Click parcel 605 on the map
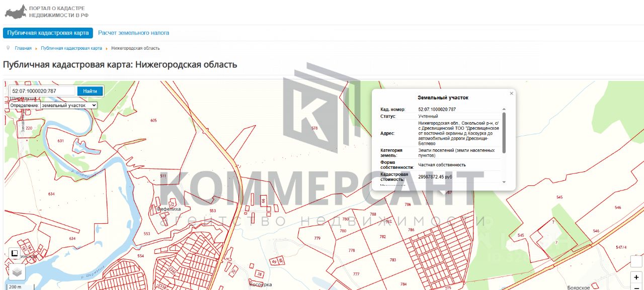This screenshot has height=290, width=644. pos(153,120)
